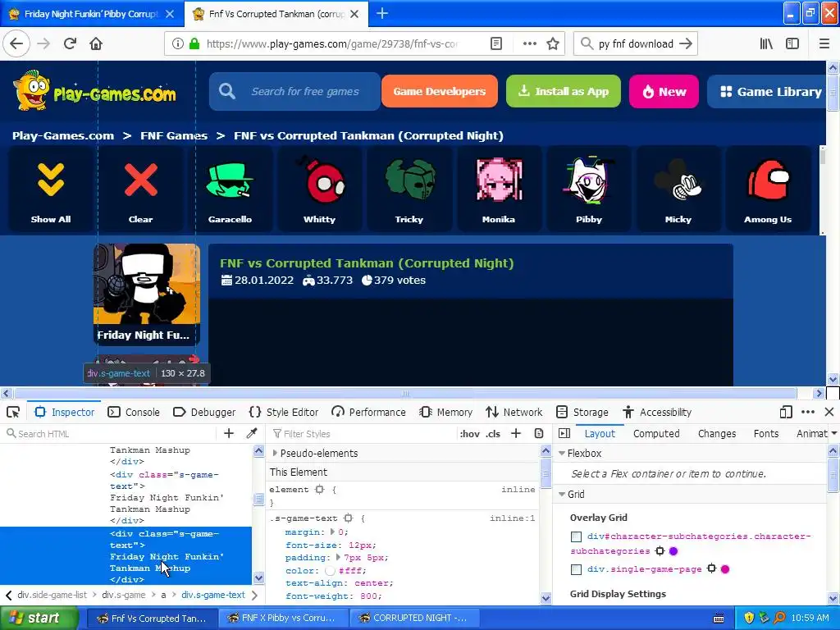Image resolution: width=840 pixels, height=630 pixels.
Task: Click the Filter Styles field
Action: point(362,433)
